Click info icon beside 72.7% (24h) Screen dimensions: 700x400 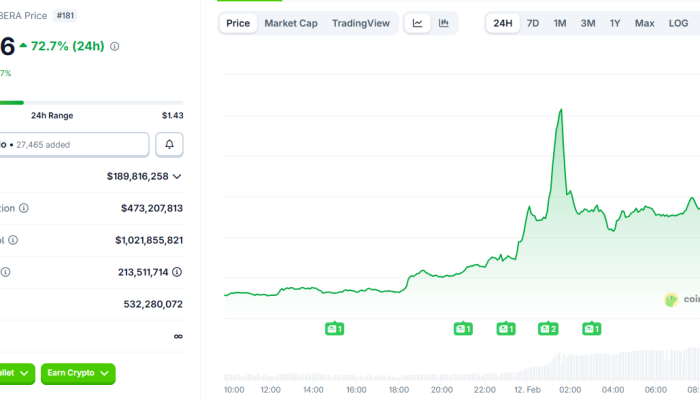(x=115, y=46)
